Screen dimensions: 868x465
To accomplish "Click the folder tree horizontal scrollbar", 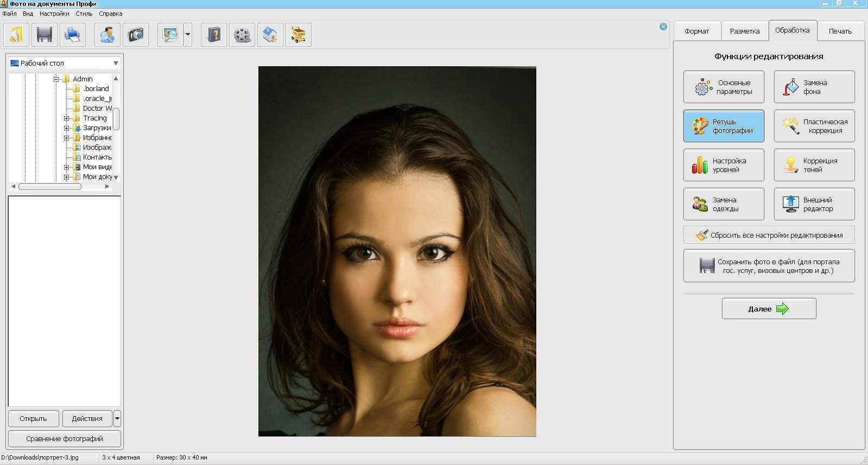I will [x=50, y=187].
